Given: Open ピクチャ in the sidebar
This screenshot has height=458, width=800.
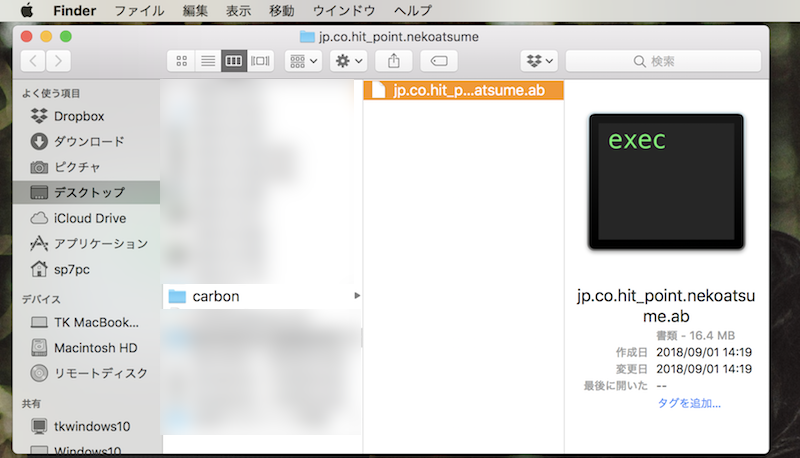Looking at the screenshot, I should click(87, 167).
